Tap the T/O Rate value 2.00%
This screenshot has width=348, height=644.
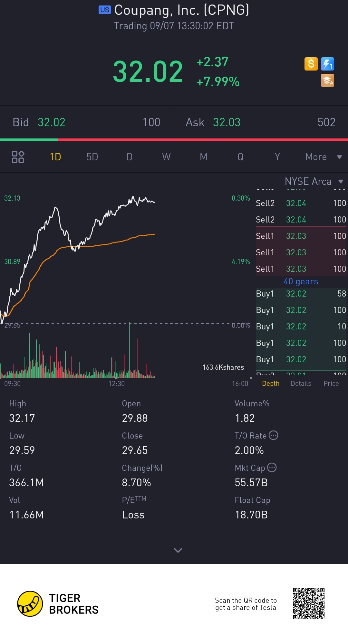tap(249, 450)
